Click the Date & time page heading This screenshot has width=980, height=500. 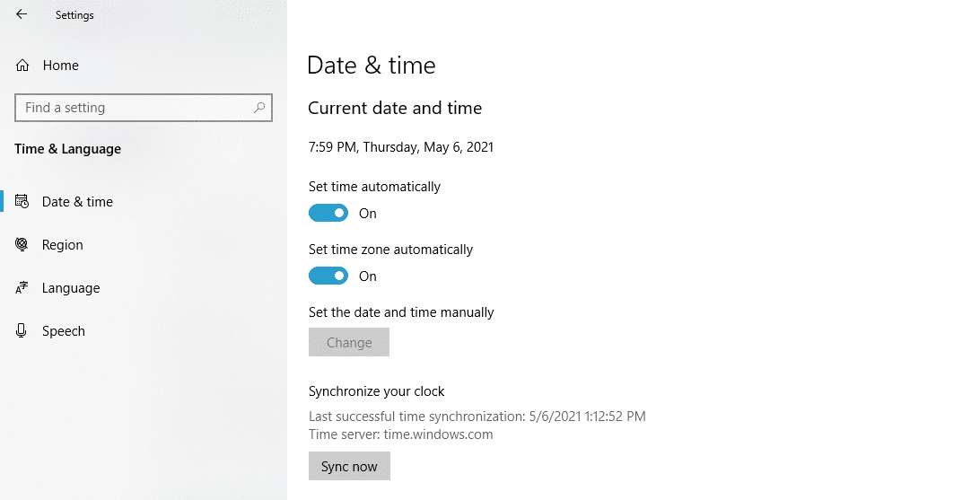tap(371, 66)
